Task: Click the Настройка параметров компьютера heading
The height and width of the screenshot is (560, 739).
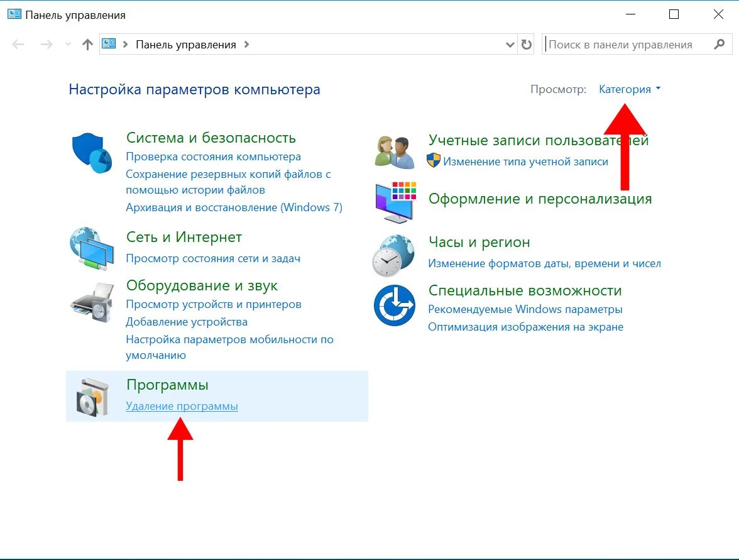Action: (194, 89)
